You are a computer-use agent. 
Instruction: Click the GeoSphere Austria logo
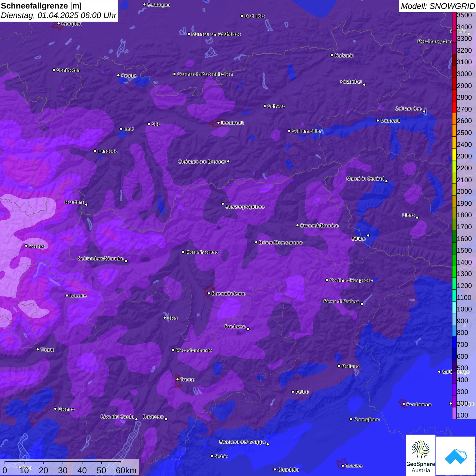pyautogui.click(x=421, y=455)
